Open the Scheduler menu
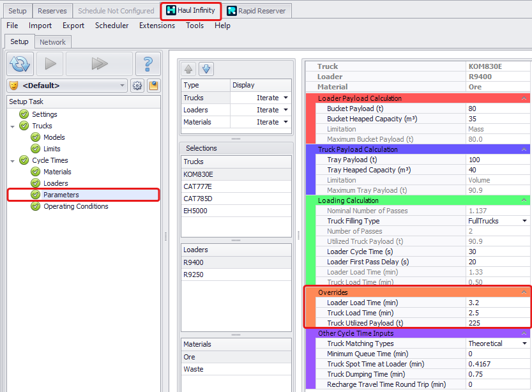Image resolution: width=532 pixels, height=392 pixels. 112,26
